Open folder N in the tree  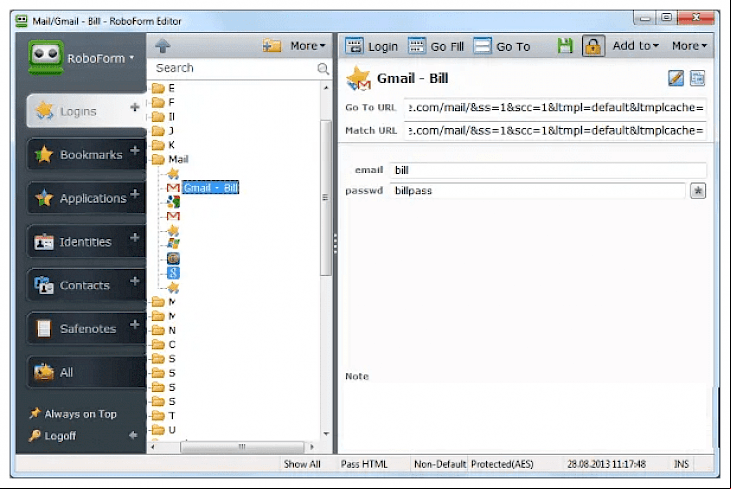coord(164,330)
